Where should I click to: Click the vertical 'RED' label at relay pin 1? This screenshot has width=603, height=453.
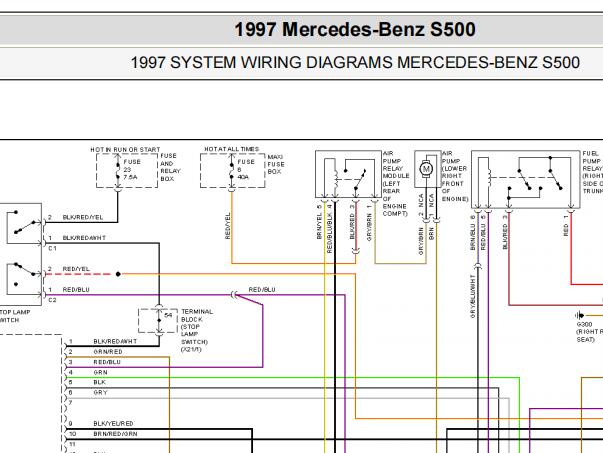point(566,230)
